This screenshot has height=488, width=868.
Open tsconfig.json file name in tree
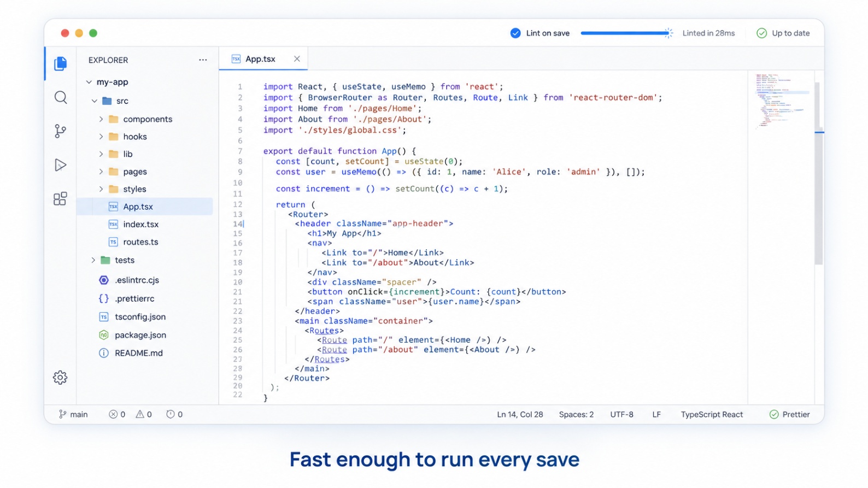point(140,316)
